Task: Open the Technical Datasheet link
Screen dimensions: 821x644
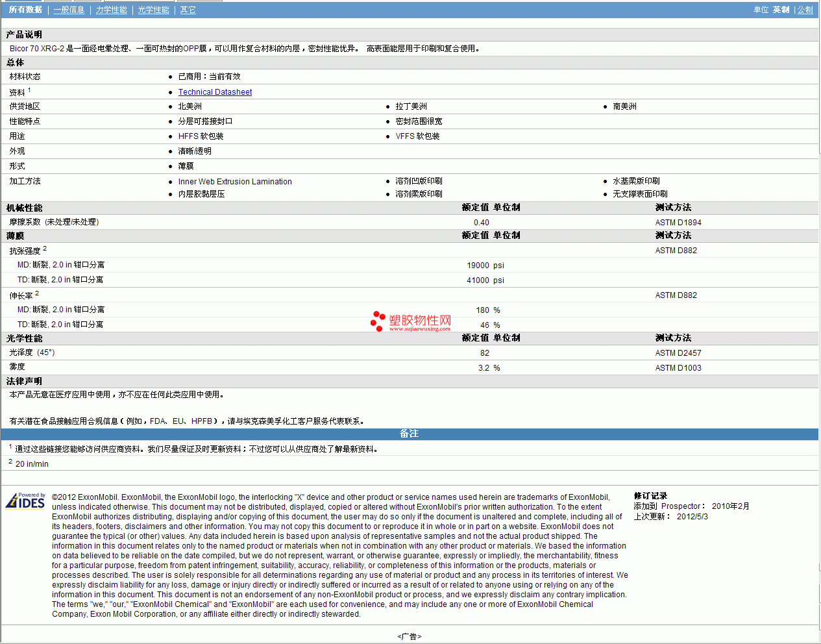Action: (x=215, y=92)
